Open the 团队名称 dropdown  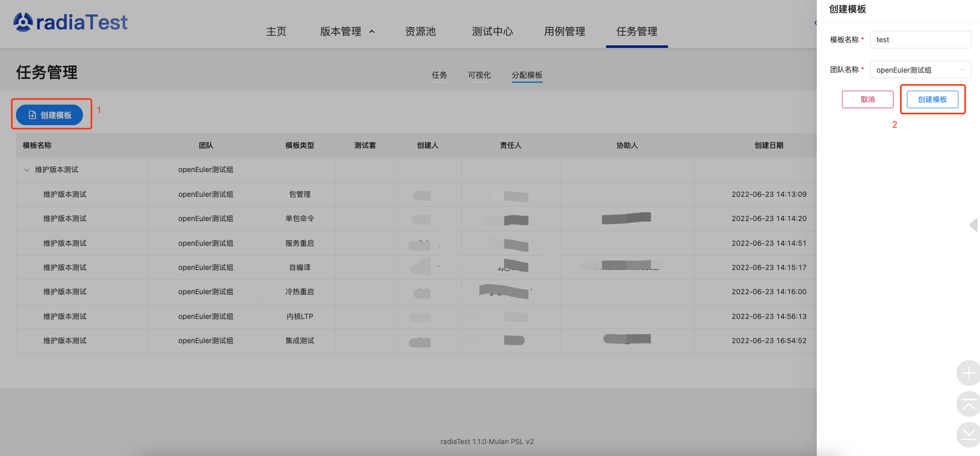[x=920, y=70]
